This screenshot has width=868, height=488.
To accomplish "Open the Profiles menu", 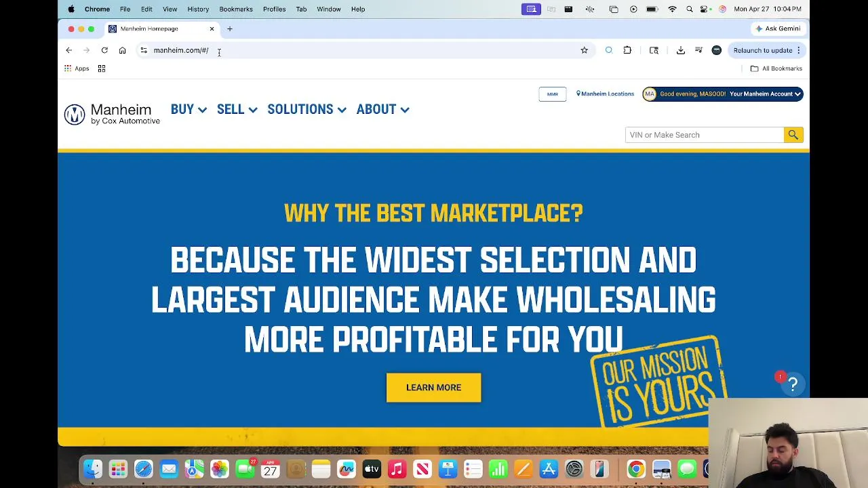I will click(x=274, y=9).
